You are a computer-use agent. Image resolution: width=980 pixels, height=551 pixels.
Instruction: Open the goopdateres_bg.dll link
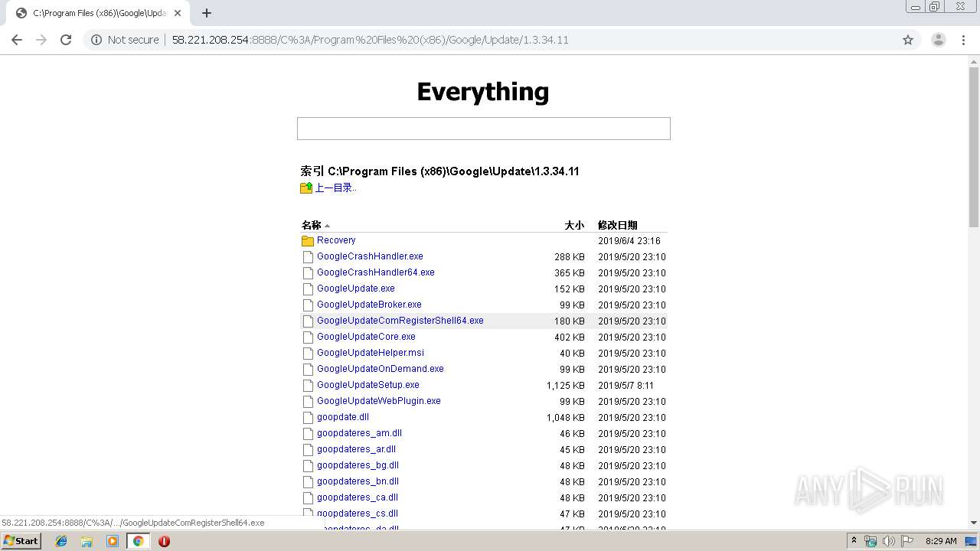click(358, 465)
